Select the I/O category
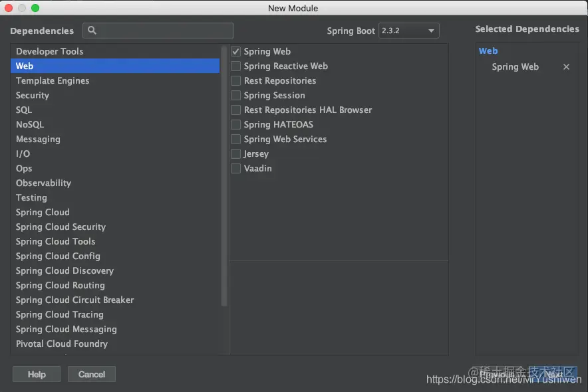Screen dimensions: 588x392 pyautogui.click(x=115, y=153)
